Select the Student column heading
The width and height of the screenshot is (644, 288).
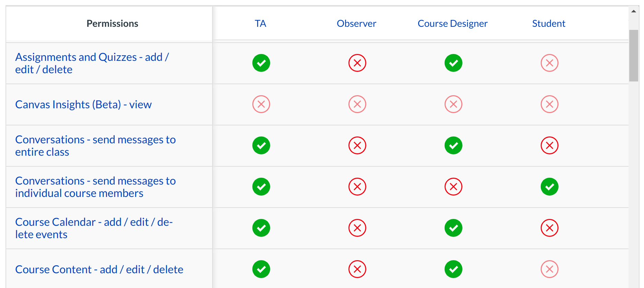[548, 23]
